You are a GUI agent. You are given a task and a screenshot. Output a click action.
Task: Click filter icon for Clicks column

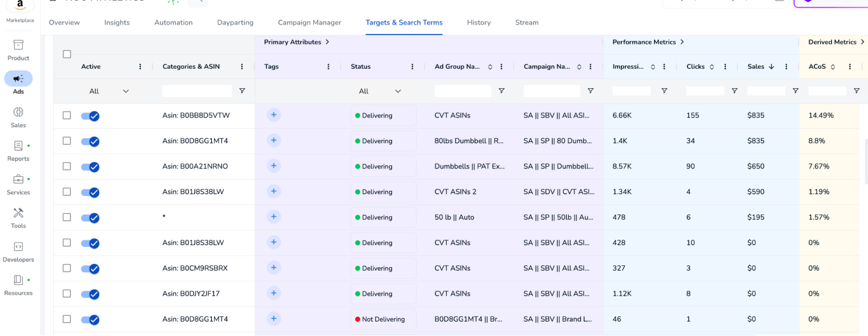(x=735, y=91)
